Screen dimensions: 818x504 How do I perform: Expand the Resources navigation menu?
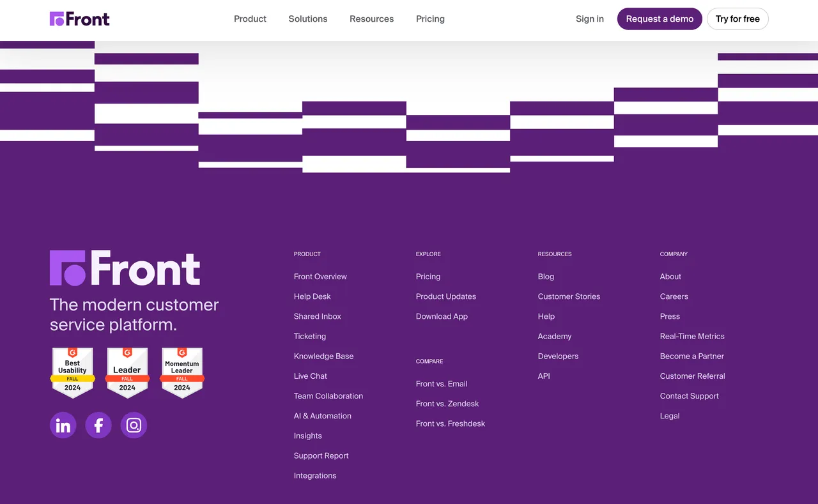tap(371, 19)
